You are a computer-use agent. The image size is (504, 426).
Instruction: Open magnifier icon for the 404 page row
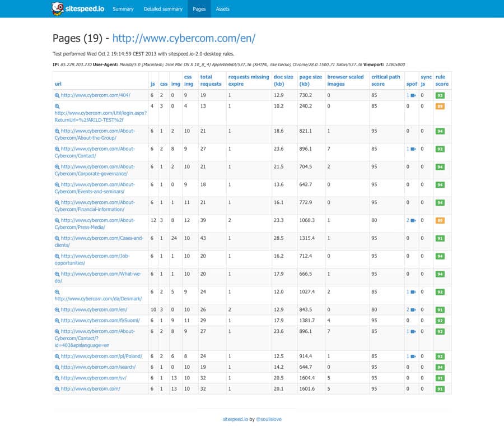[57, 95]
